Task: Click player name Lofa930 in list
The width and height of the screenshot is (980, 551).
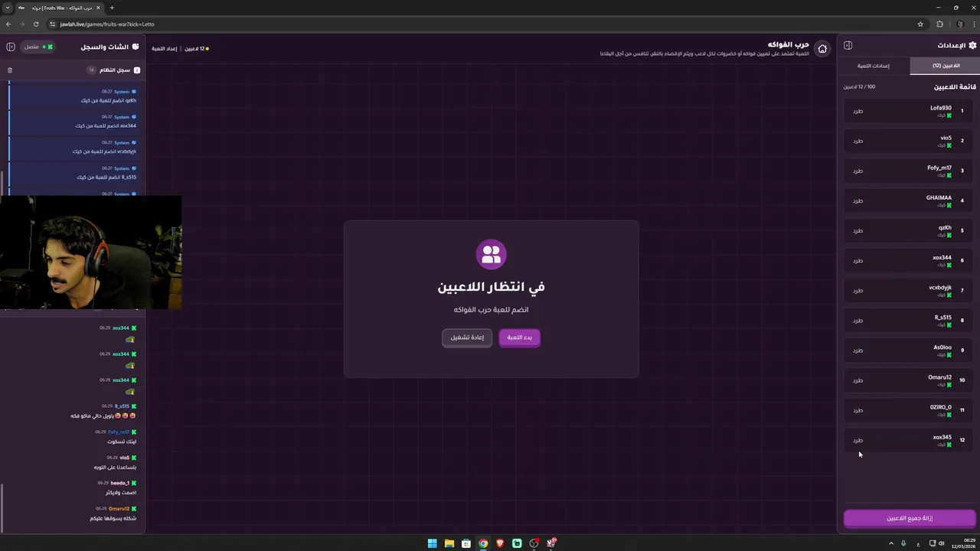Action: tap(941, 108)
